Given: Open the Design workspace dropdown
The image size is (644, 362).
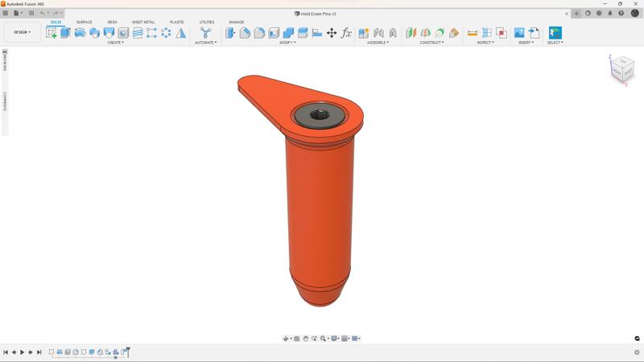Looking at the screenshot, I should (x=23, y=32).
